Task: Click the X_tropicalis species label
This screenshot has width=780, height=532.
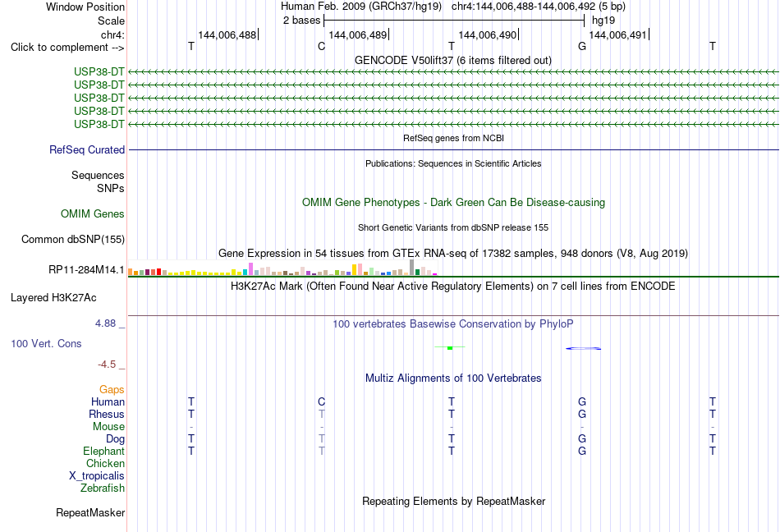Action: tap(97, 476)
